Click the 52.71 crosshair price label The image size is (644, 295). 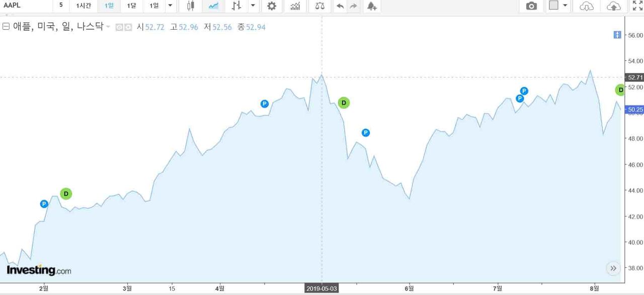click(x=634, y=77)
